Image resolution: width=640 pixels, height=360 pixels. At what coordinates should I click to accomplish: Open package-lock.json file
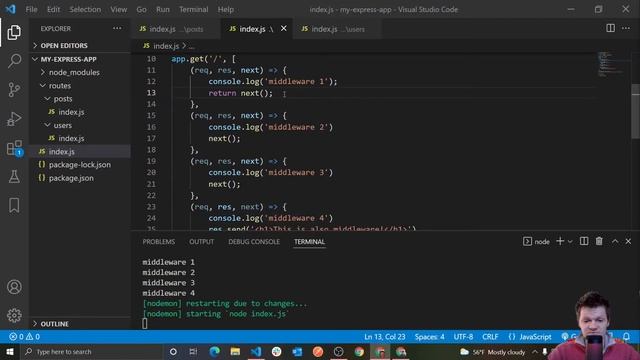[x=80, y=164]
